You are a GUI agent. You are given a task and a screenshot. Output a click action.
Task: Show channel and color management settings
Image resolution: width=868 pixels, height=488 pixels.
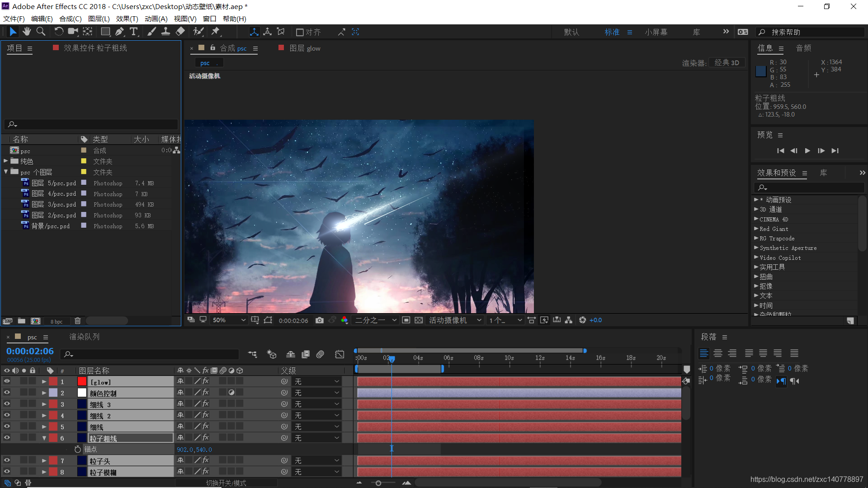point(344,320)
